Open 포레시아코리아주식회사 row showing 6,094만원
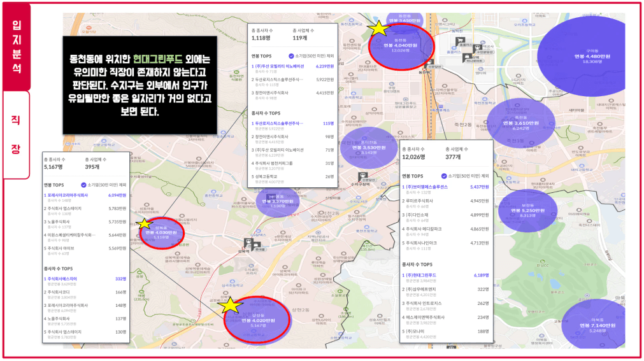This screenshot has height=361, width=644. pyautogui.click(x=85, y=197)
